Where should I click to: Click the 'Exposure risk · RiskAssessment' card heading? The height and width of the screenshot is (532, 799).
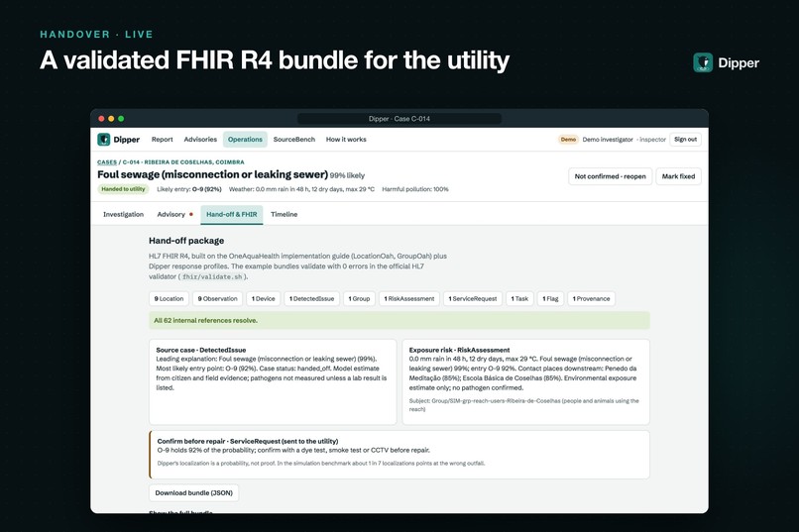[459, 350]
